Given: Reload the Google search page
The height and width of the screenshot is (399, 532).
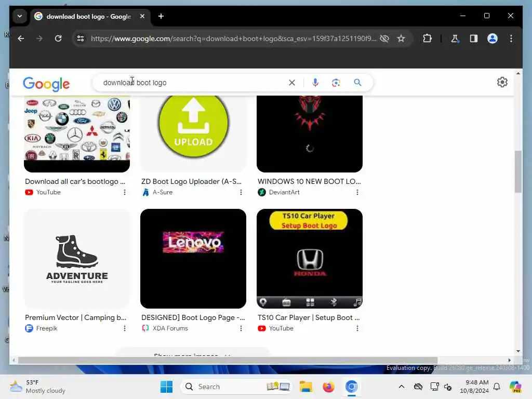Looking at the screenshot, I should coord(58,38).
